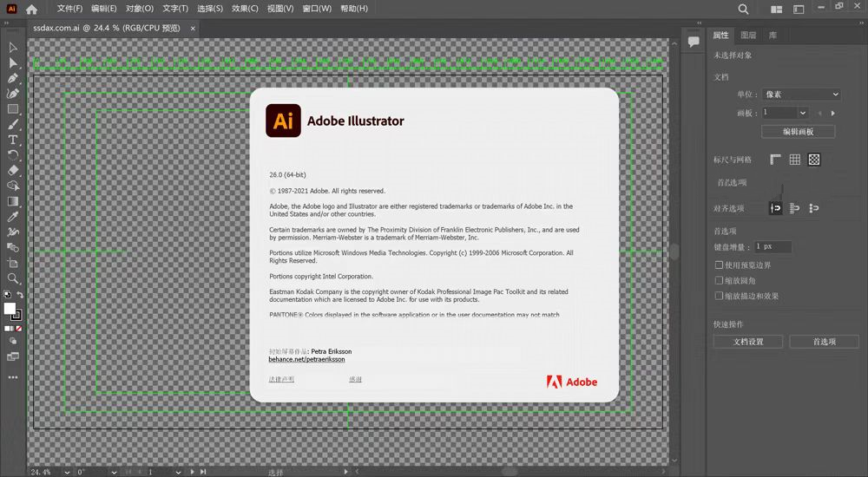The height and width of the screenshot is (477, 868).
Task: Open 编辑(E) menu
Action: point(103,9)
